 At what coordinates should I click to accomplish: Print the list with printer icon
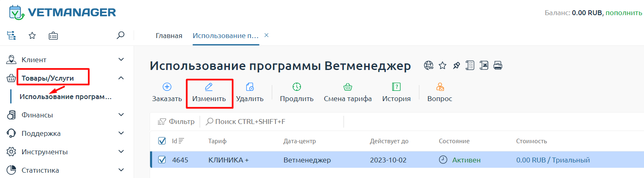coord(498,65)
